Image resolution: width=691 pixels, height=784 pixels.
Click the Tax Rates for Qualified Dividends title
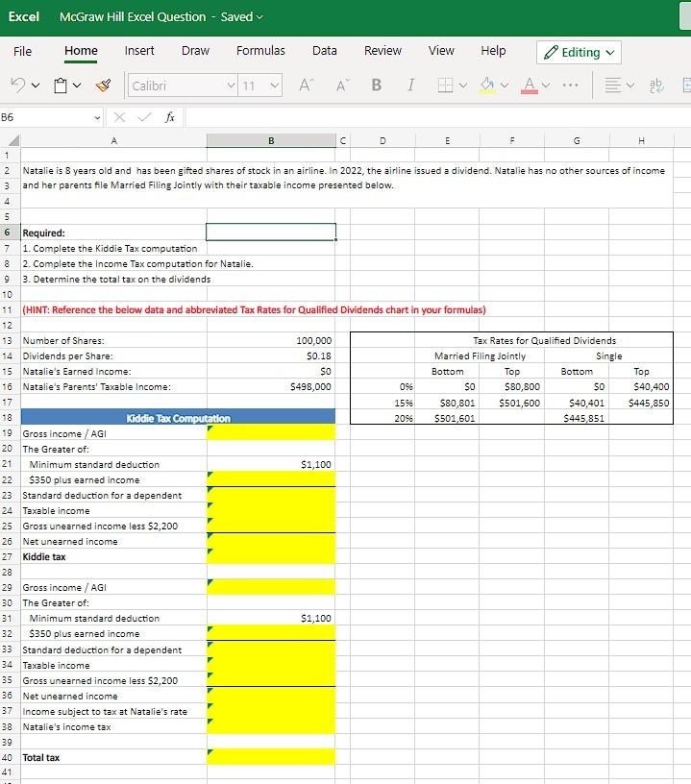(544, 340)
